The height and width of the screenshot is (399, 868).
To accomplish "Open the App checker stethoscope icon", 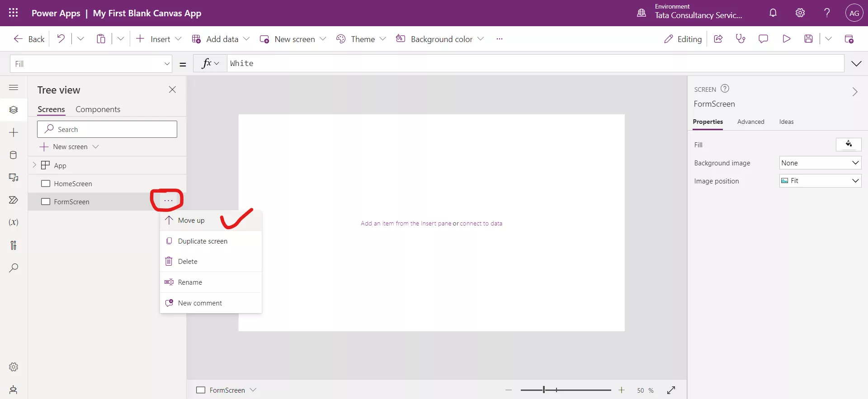I will tap(741, 39).
